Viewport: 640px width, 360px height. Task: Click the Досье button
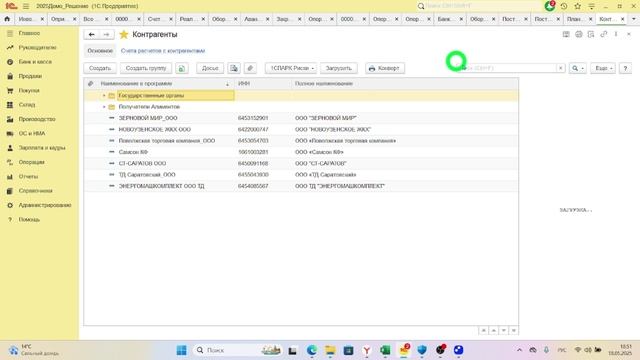[x=210, y=68]
